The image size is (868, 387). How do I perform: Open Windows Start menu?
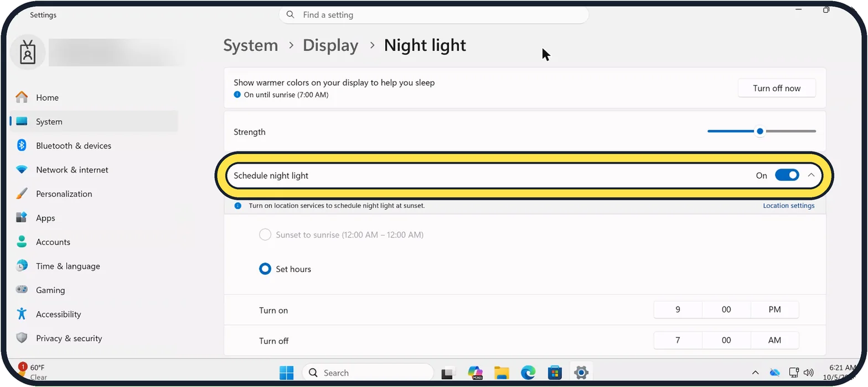[287, 373]
